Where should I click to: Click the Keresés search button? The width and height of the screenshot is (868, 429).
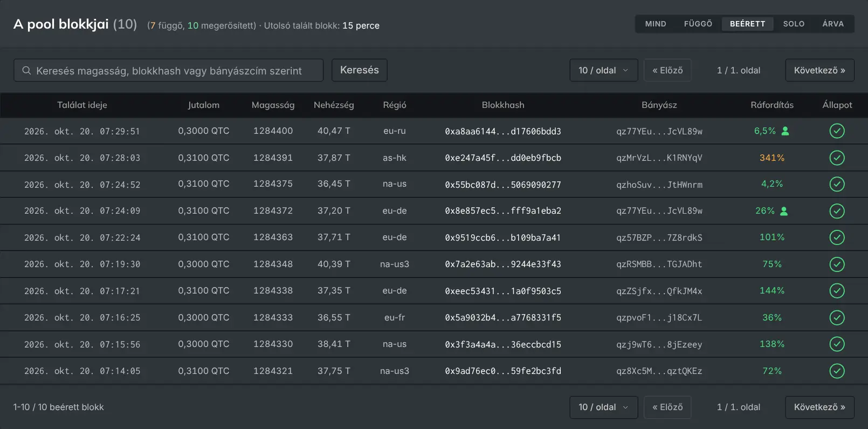360,70
